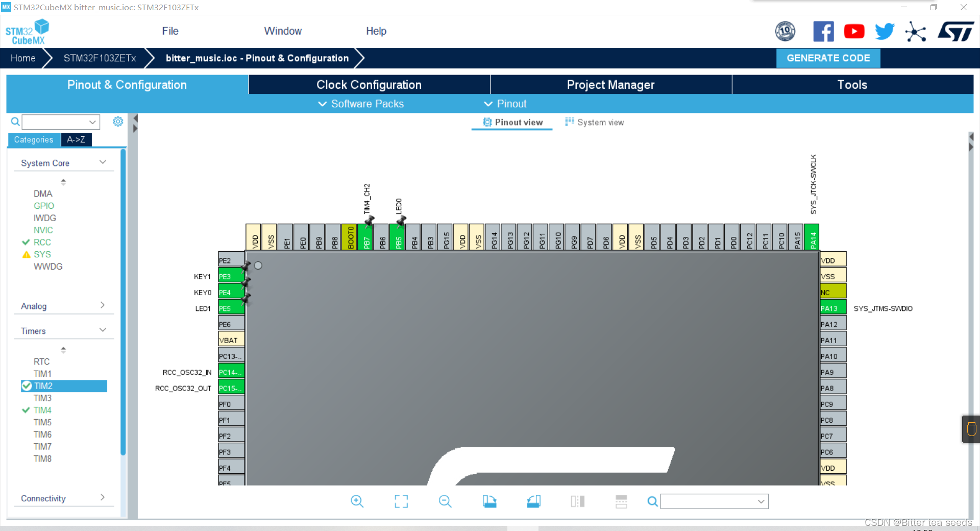This screenshot has height=531, width=980.
Task: Click bitter_music.ioc breadcrumb
Action: pyautogui.click(x=257, y=58)
